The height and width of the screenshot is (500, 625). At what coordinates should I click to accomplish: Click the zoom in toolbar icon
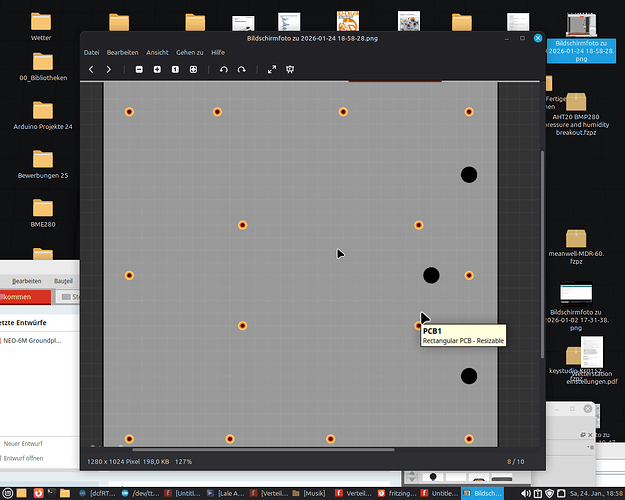(x=156, y=69)
